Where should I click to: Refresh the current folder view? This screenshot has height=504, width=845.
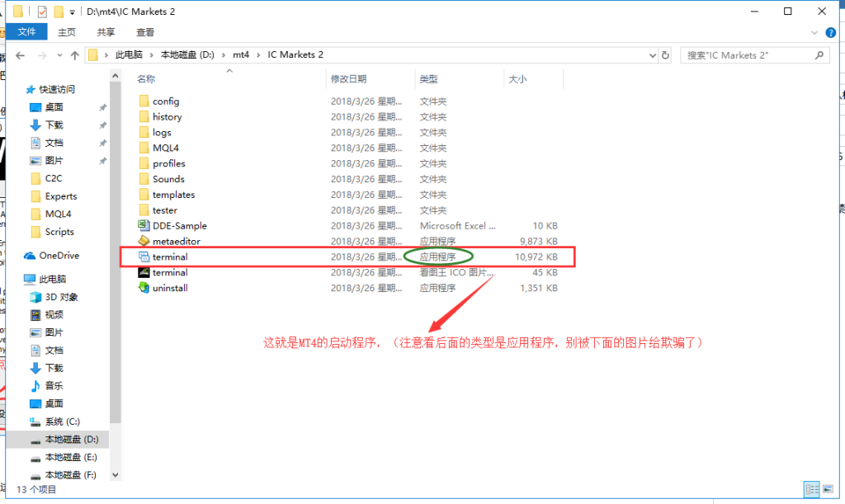pos(667,54)
